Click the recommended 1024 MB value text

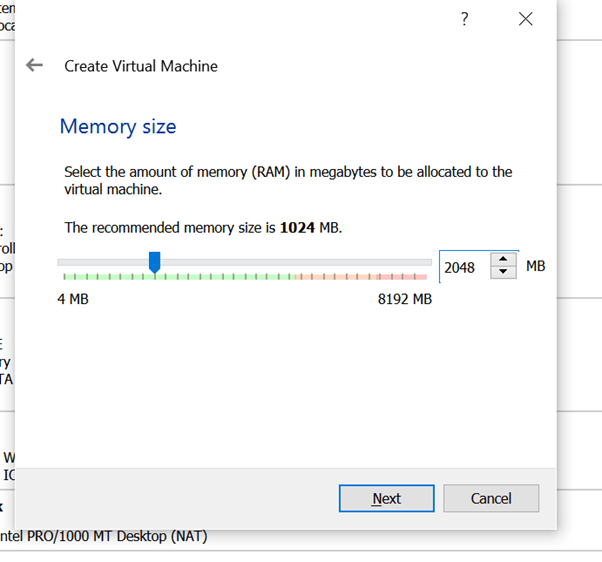point(297,228)
